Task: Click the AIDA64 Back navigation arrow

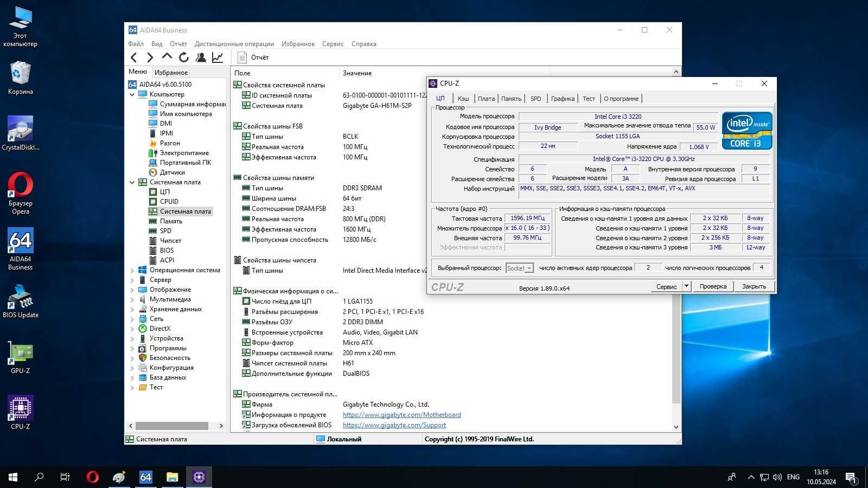Action: pyautogui.click(x=134, y=57)
